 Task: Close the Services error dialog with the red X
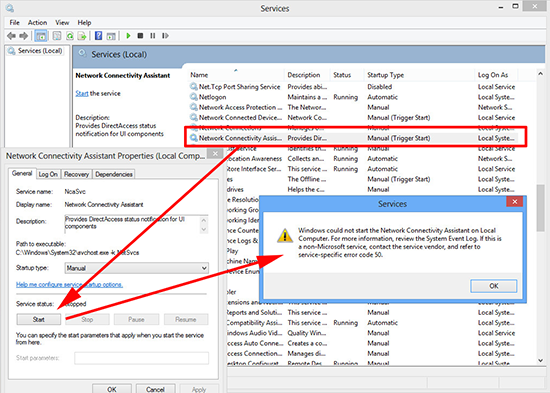[x=515, y=201]
